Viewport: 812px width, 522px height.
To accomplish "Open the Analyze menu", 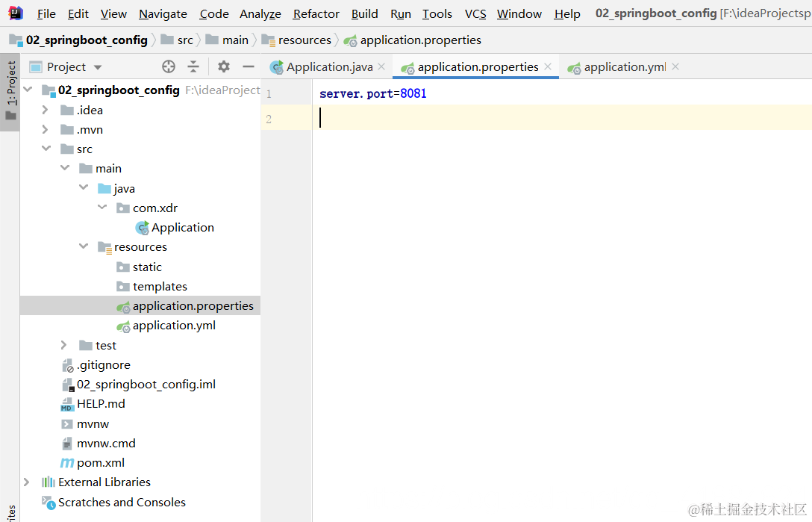I will click(x=260, y=13).
